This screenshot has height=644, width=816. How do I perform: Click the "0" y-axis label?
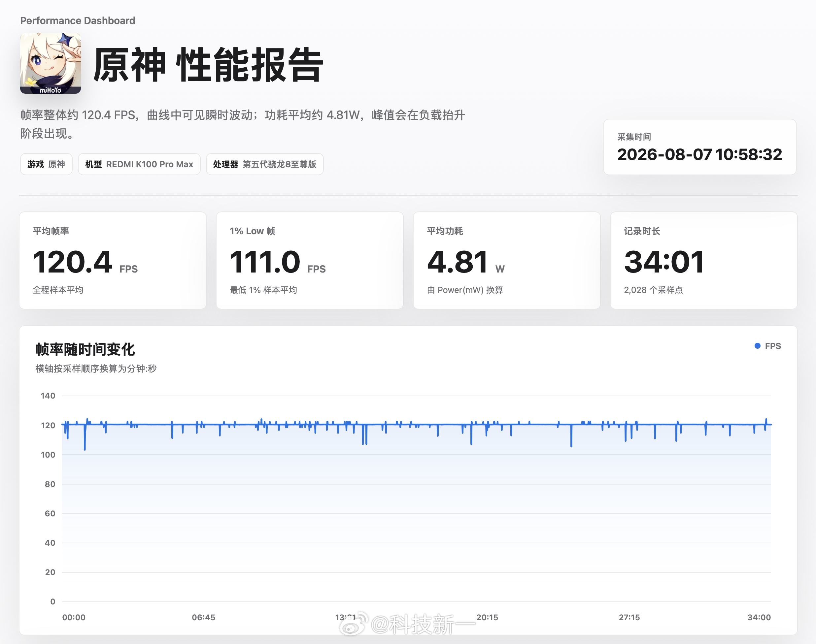tap(53, 602)
